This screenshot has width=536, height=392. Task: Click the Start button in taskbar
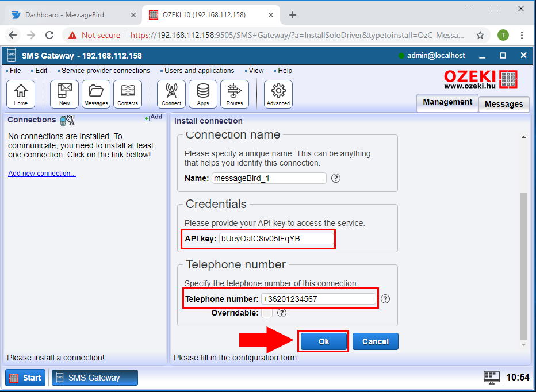25,378
